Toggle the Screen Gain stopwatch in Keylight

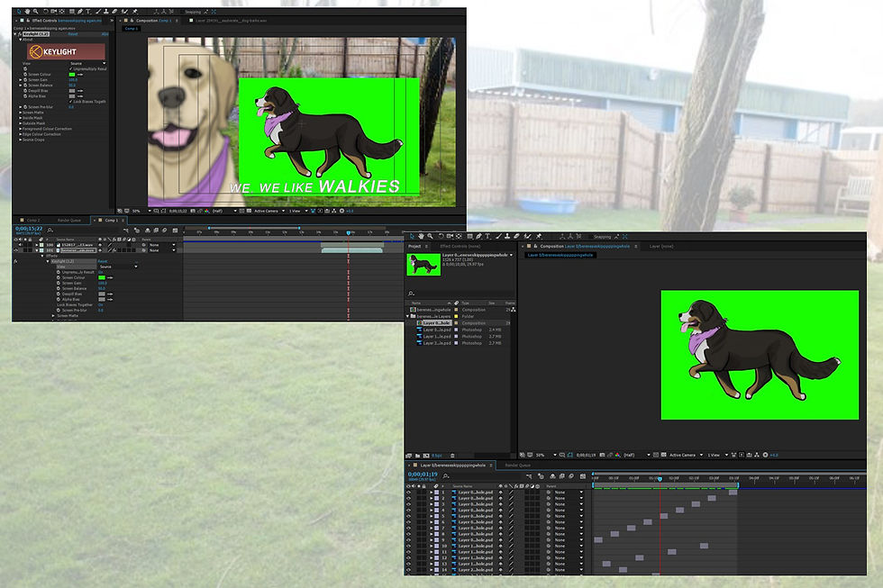(25, 80)
